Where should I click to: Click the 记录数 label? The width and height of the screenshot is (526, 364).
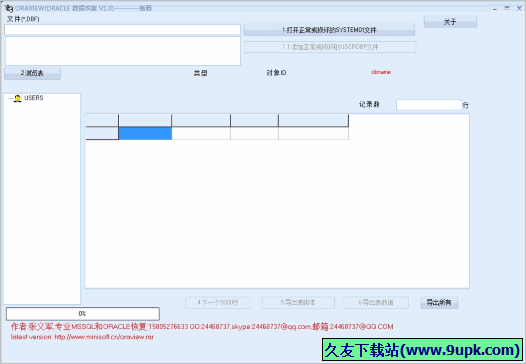pyautogui.click(x=369, y=104)
